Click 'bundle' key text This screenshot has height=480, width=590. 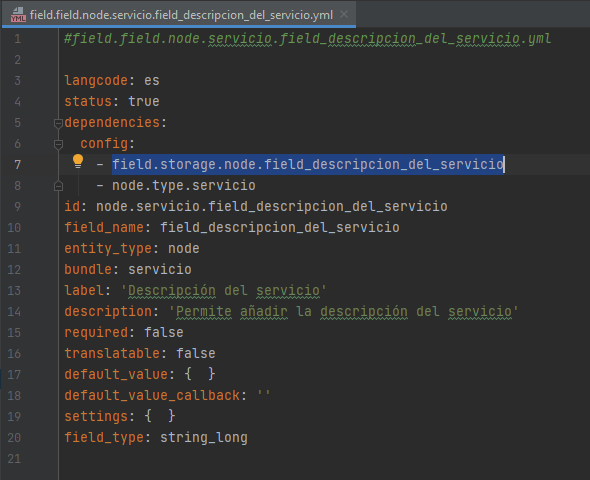pos(88,270)
